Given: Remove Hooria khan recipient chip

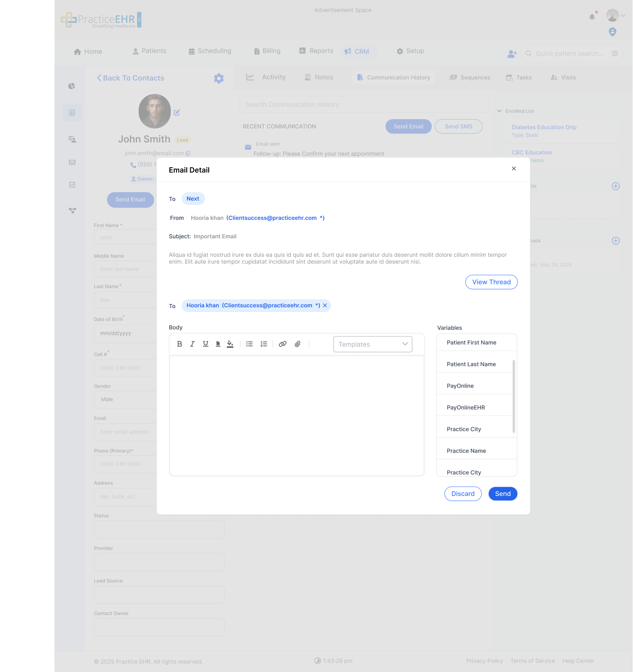Looking at the screenshot, I should tap(325, 305).
